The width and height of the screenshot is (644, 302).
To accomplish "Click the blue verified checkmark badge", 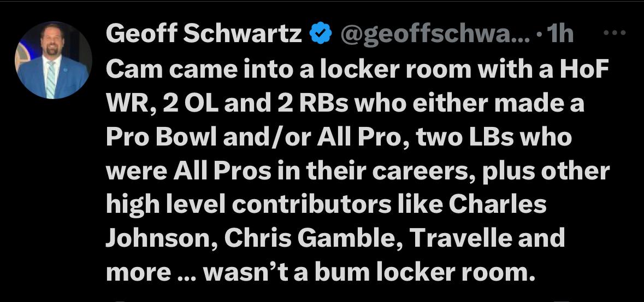I will tap(321, 35).
